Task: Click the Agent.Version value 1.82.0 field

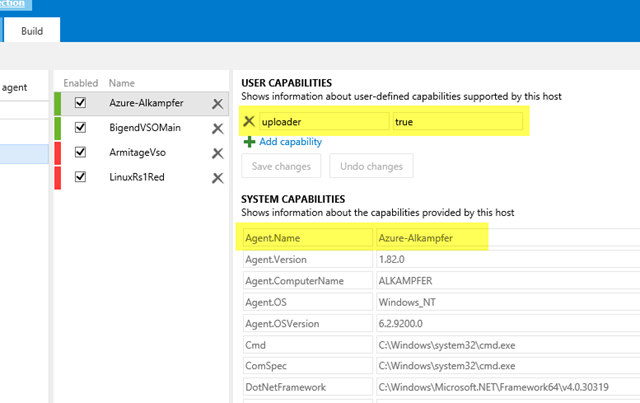Action: 505,259
